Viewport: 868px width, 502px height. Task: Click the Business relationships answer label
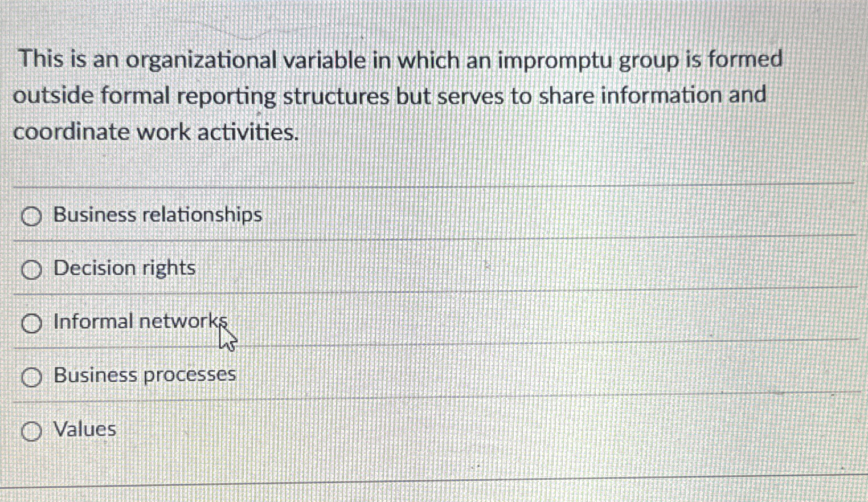click(157, 216)
